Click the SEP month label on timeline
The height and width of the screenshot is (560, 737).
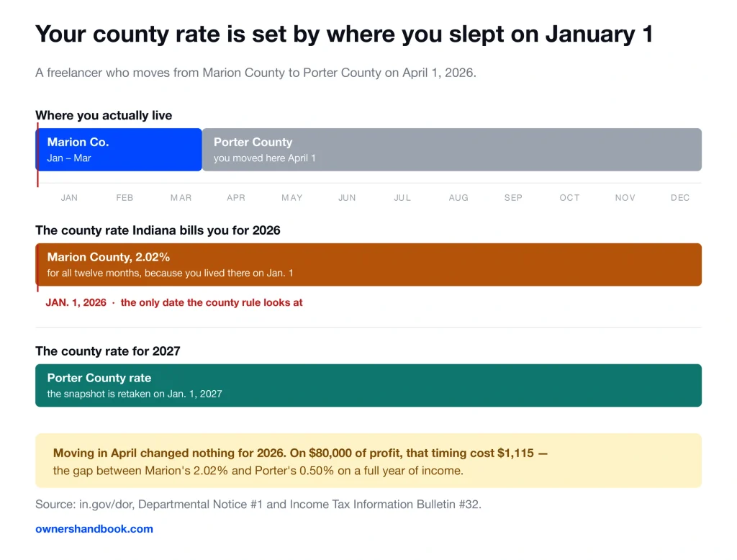click(513, 198)
